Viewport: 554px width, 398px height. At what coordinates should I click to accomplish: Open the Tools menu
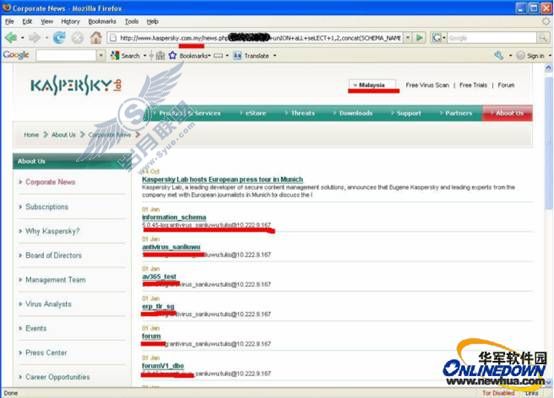[131, 22]
